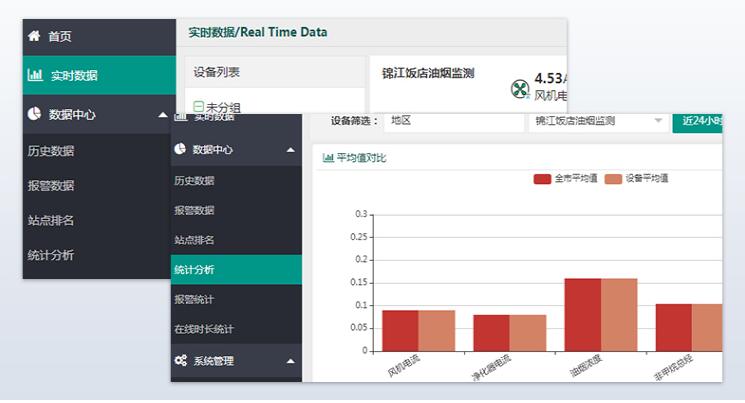Click the pie chart icon in back window's 数据中心
This screenshot has width=745, height=403.
[34, 114]
